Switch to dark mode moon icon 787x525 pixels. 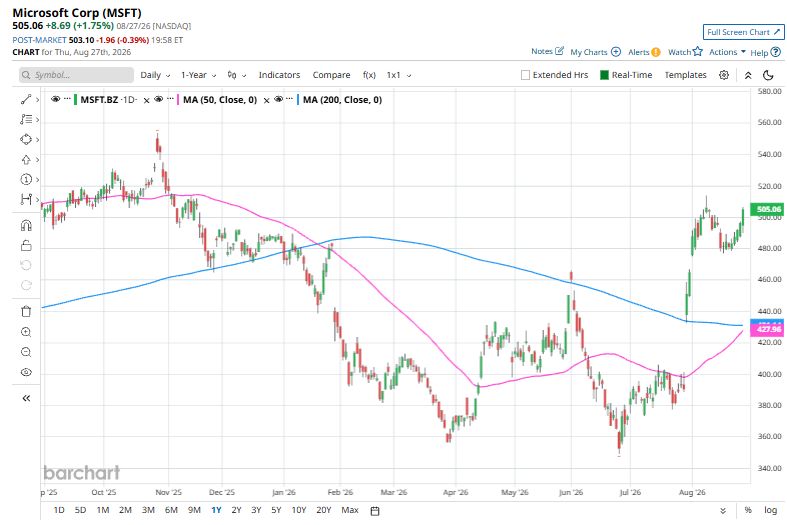768,75
